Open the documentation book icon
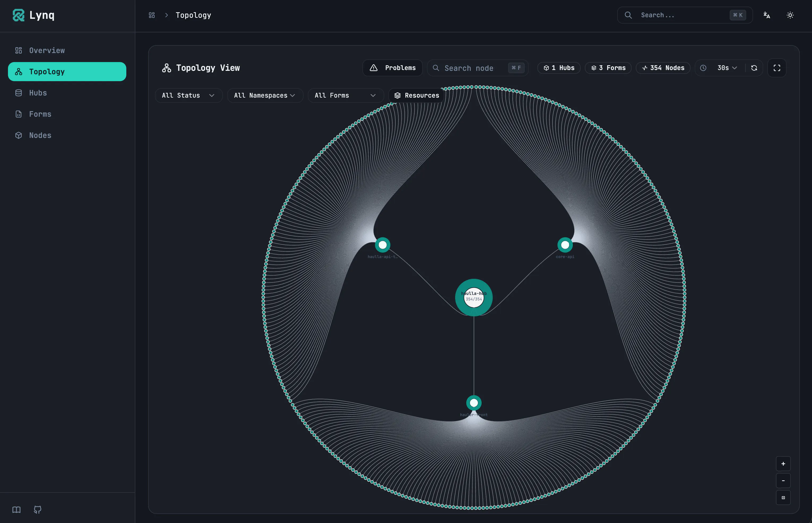812x523 pixels. [x=16, y=509]
